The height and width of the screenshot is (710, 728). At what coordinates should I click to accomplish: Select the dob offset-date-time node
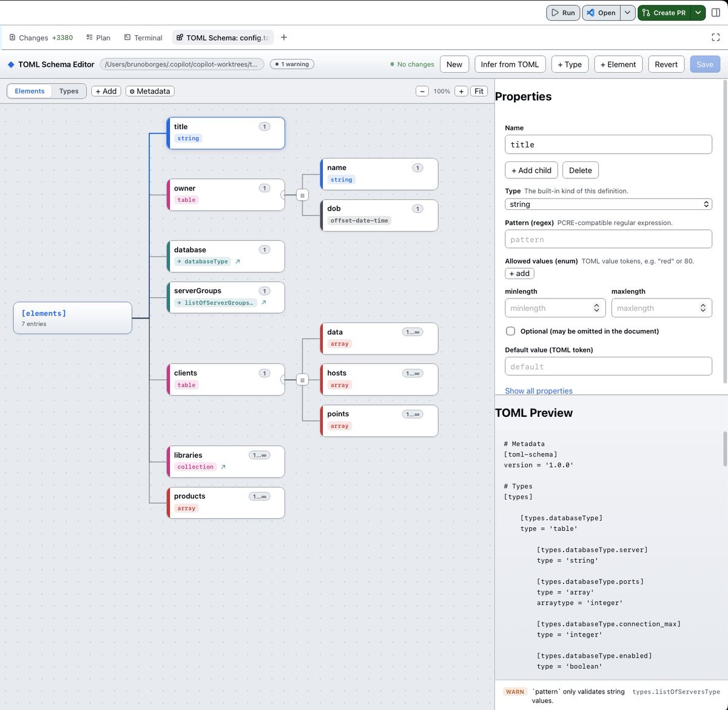pos(379,215)
